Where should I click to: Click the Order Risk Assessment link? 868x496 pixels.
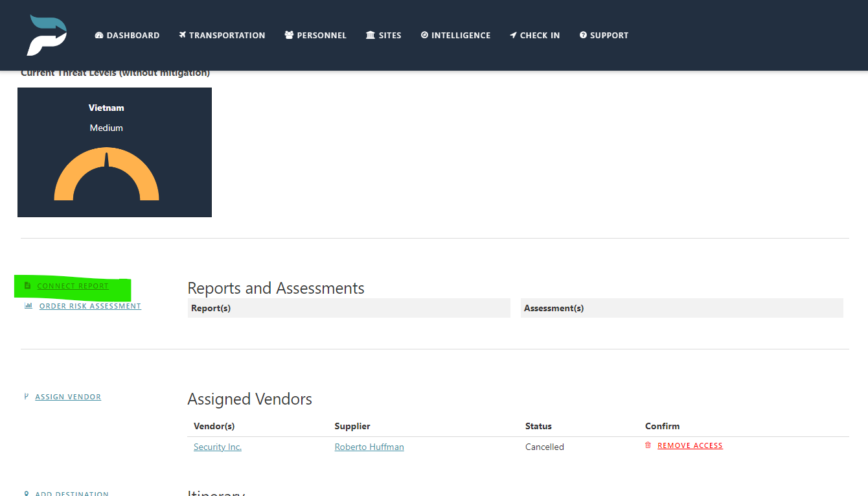click(90, 306)
